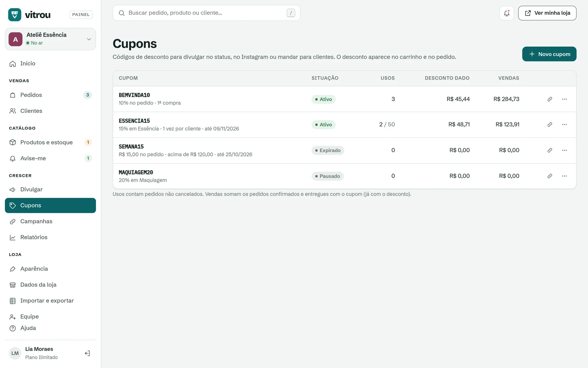The height and width of the screenshot is (368, 588).
Task: Open Importar e exportar
Action: pyautogui.click(x=50, y=301)
